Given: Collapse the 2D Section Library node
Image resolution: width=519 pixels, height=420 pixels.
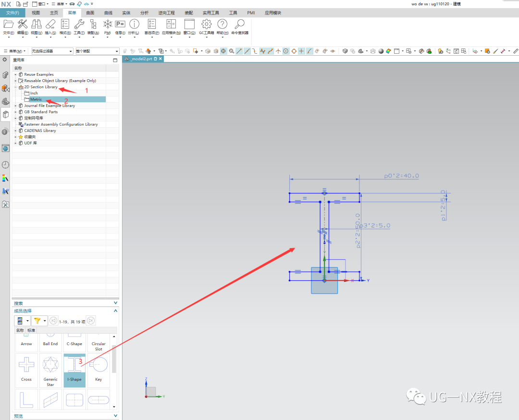Looking at the screenshot, I should click(16, 87).
